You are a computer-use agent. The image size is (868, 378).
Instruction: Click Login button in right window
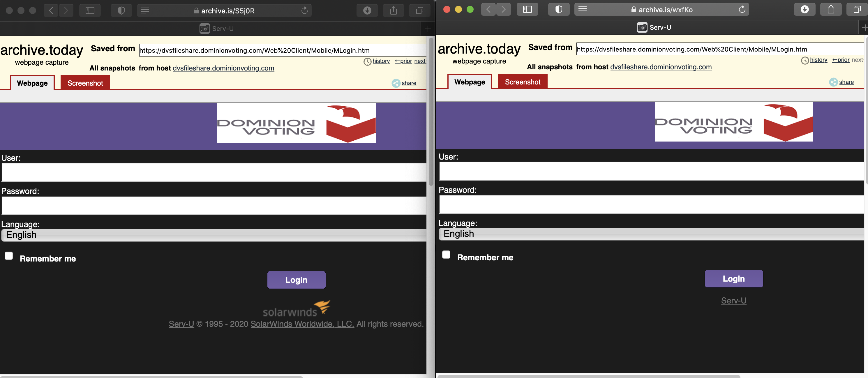coord(734,279)
